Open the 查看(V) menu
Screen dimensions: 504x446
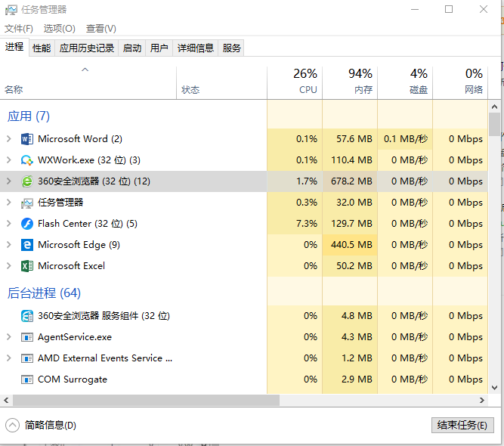[x=101, y=29]
